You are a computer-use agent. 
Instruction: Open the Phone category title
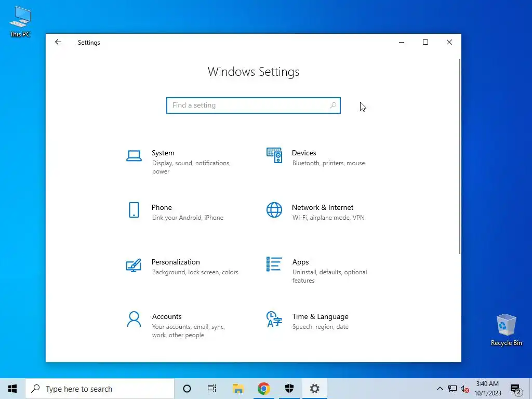pos(162,207)
